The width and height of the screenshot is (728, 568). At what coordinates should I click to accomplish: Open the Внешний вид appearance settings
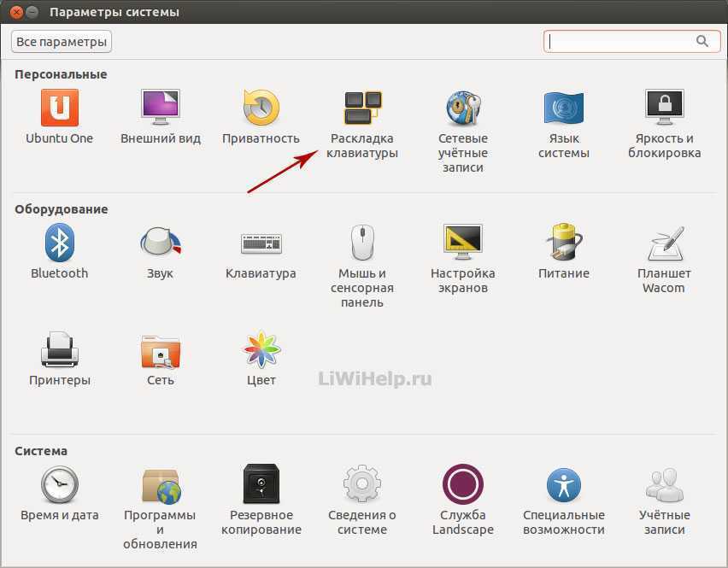160,109
